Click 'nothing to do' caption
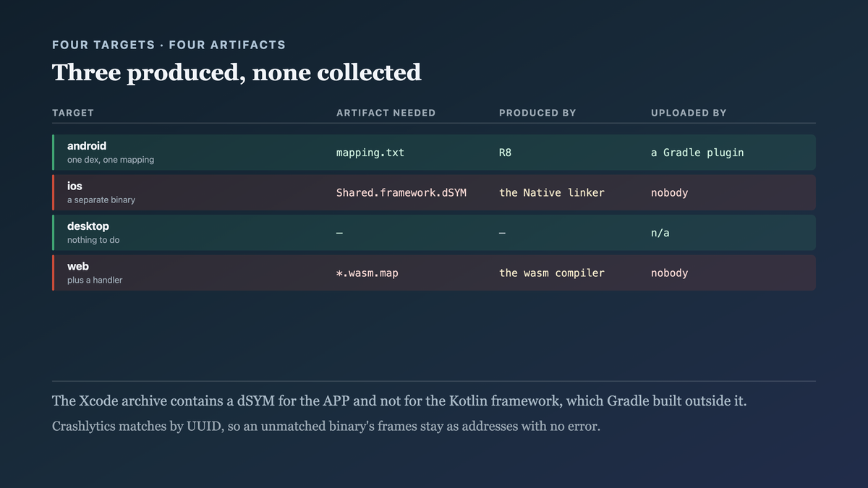The width and height of the screenshot is (868, 488). coord(93,240)
